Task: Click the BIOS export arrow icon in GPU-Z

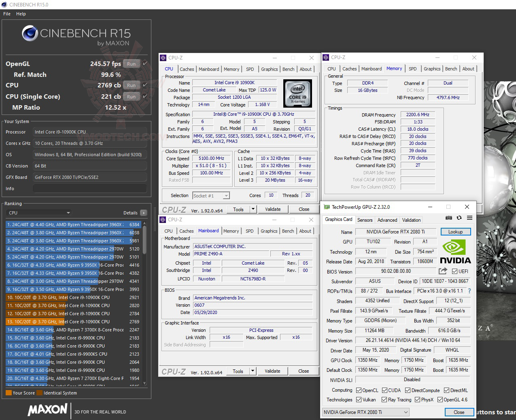Action: click(443, 271)
